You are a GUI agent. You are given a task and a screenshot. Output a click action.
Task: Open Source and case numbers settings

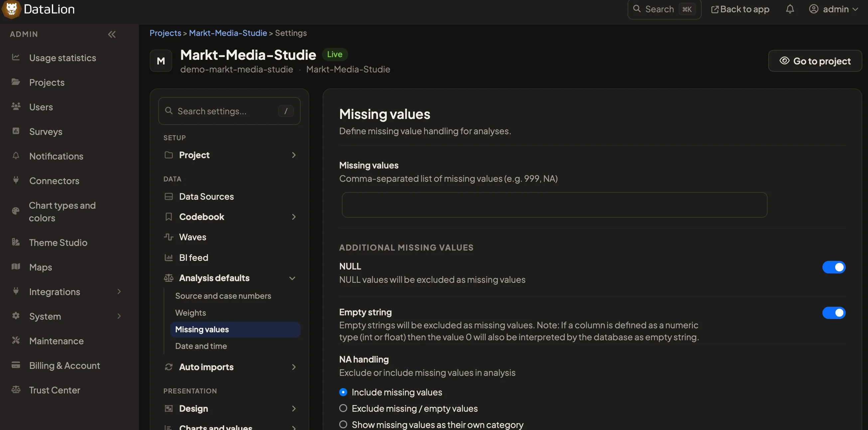click(223, 296)
